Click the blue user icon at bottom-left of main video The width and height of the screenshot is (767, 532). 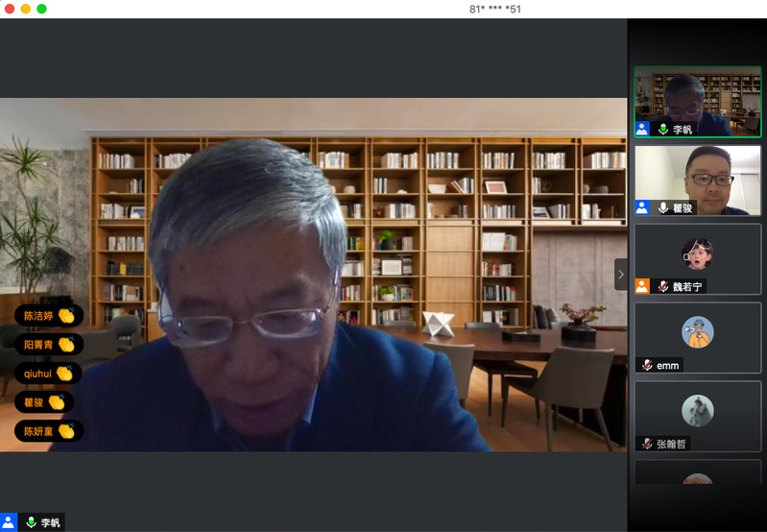(x=9, y=522)
